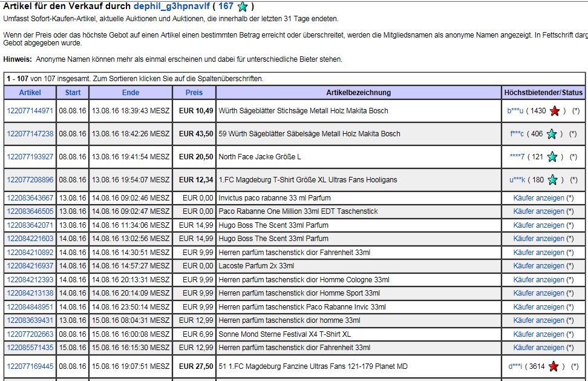This screenshot has width=588, height=381.
Task: Open article number 122084213138
Action: pos(30,293)
